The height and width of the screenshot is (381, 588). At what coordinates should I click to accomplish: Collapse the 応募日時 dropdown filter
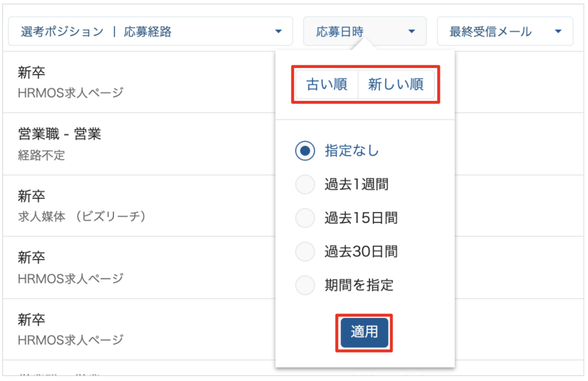(x=365, y=31)
